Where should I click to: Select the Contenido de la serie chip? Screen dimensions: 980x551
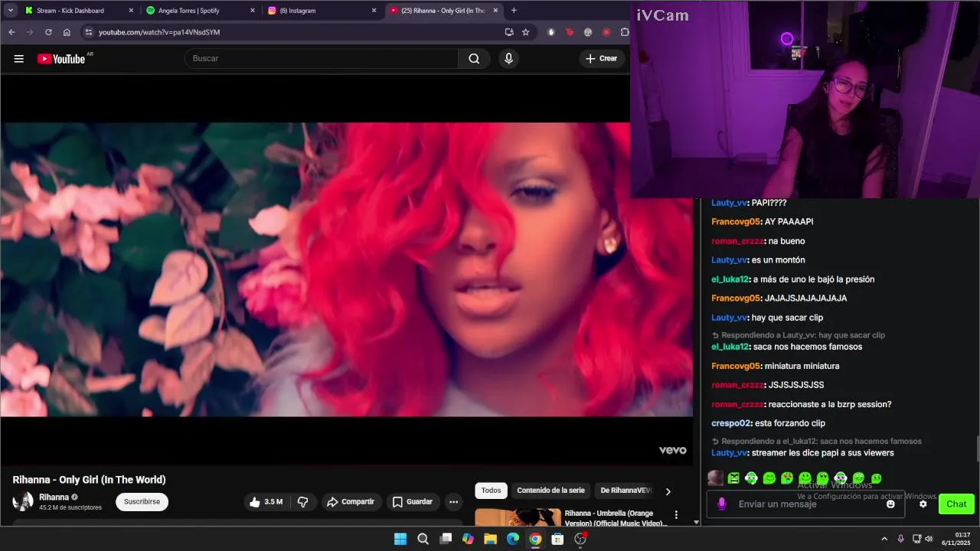(x=550, y=491)
